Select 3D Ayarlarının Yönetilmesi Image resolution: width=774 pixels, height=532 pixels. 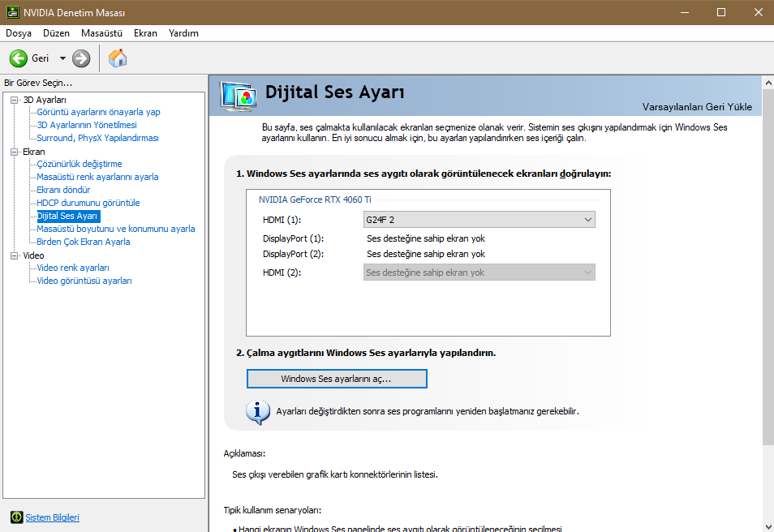pyautogui.click(x=87, y=125)
